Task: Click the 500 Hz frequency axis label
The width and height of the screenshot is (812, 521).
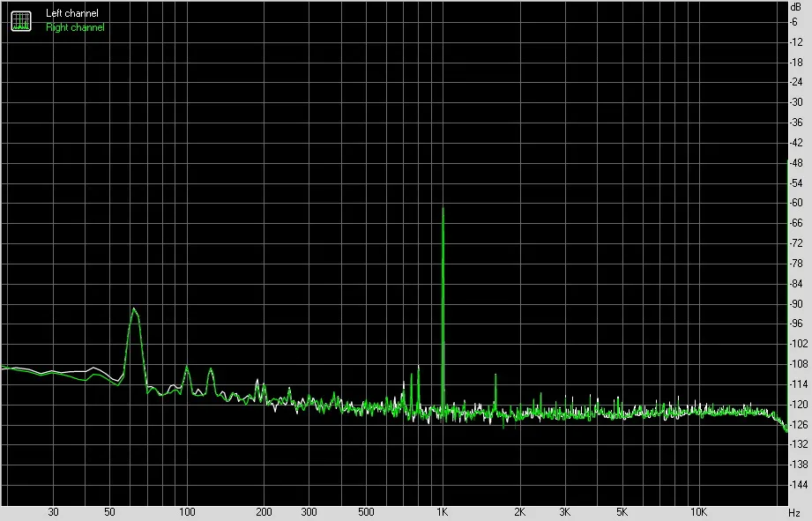Action: point(366,512)
